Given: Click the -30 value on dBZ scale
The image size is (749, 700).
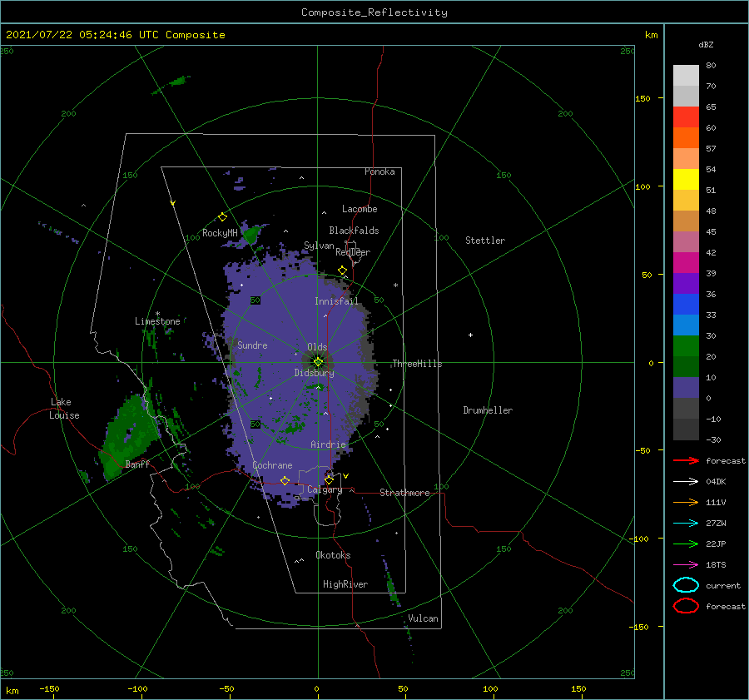Looking at the screenshot, I should pyautogui.click(x=713, y=439).
